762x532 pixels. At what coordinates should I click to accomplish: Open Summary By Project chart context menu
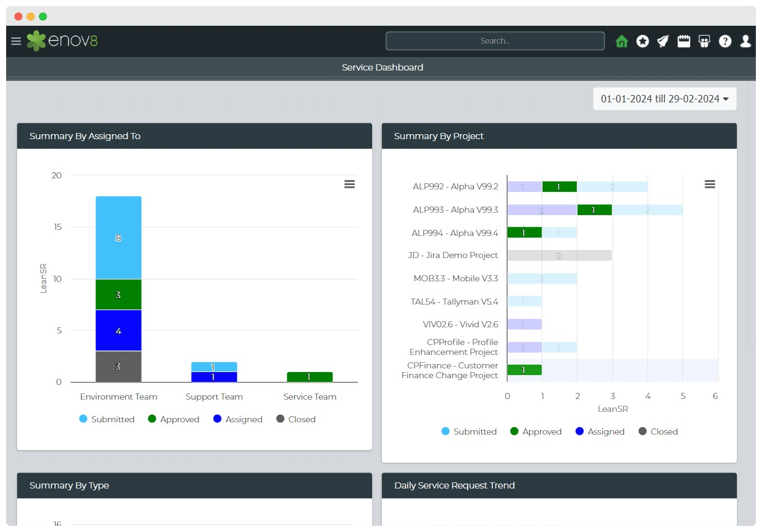(710, 184)
